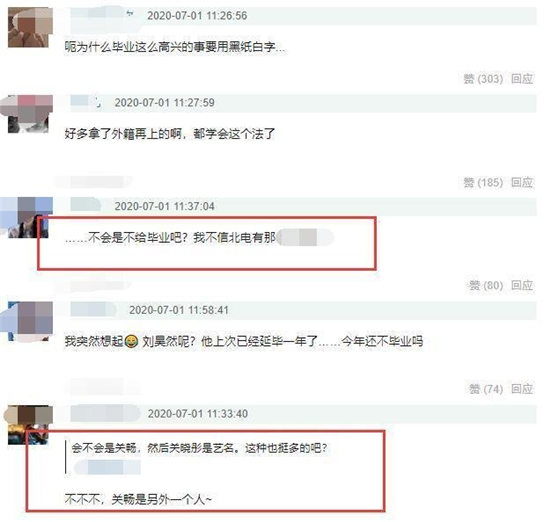This screenshot has height=522, width=550.
Task: Click username beside 2020-07-01 11:33:40
Action: [105, 413]
